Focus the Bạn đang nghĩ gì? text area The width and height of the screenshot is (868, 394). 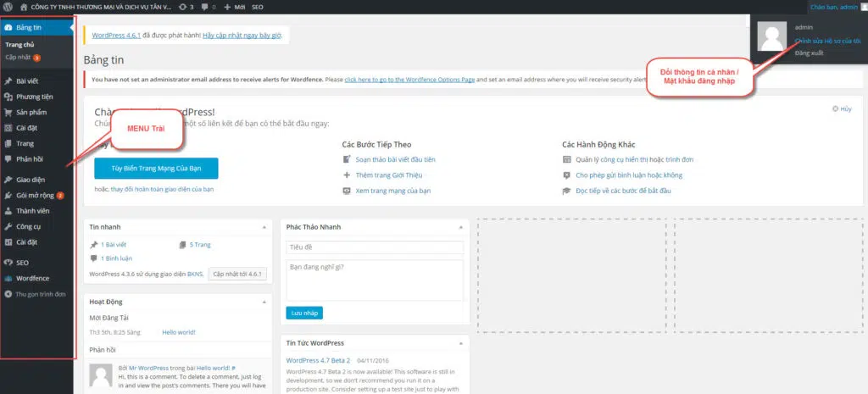375,280
